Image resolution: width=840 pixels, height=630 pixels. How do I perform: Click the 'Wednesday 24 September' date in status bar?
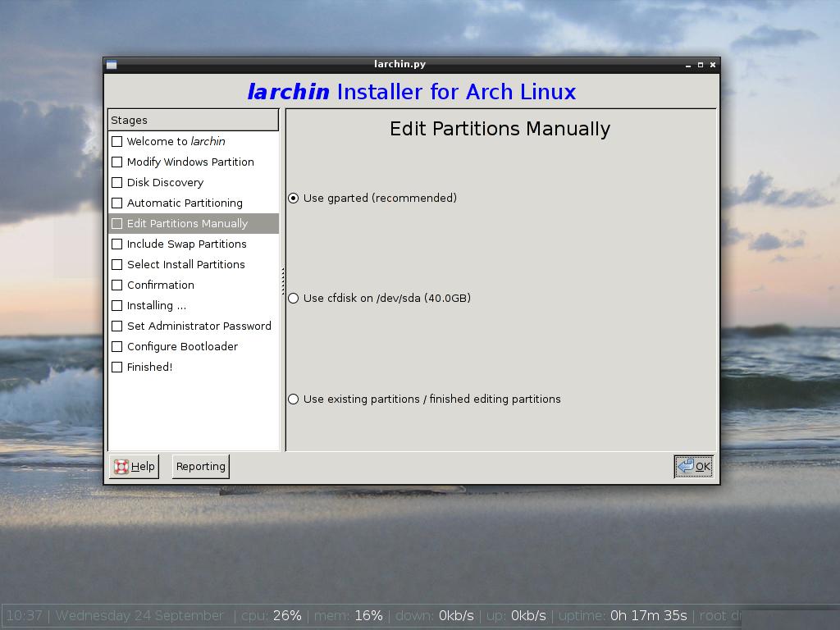139,616
